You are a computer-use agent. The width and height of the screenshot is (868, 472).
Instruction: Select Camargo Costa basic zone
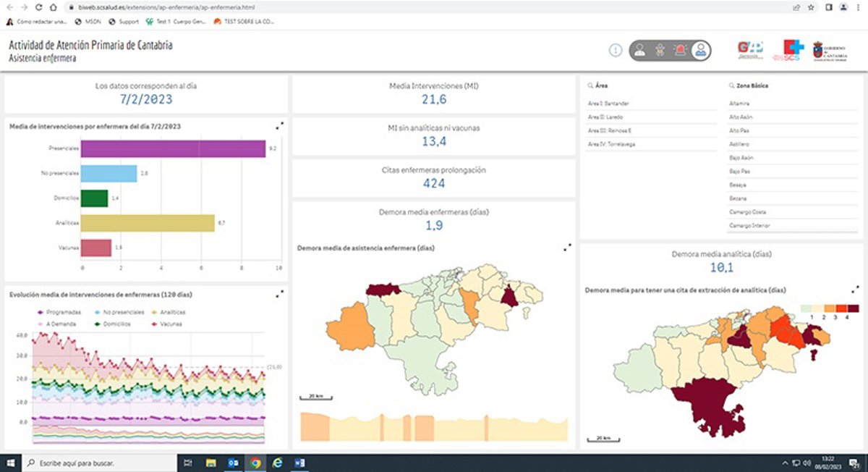(748, 212)
